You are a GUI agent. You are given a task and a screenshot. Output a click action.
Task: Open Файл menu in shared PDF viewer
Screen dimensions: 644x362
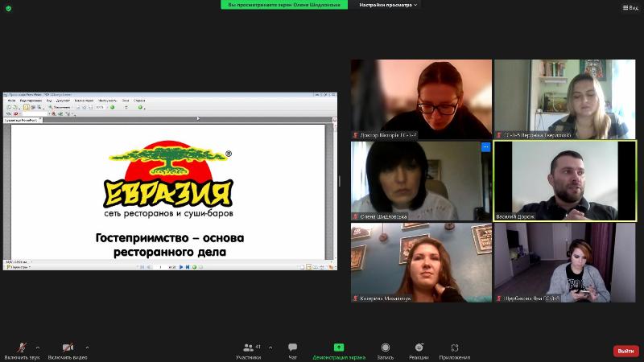click(x=11, y=101)
